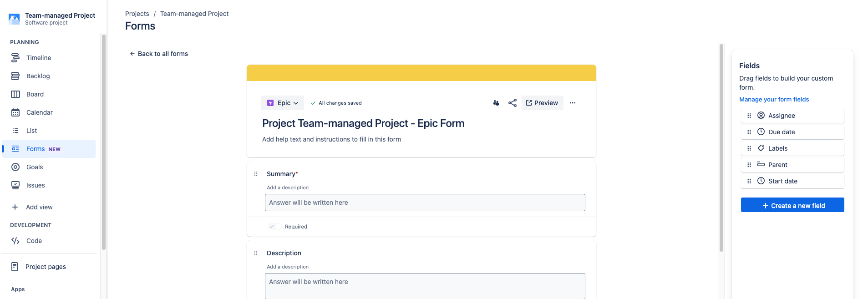Click the Assignee field drag handle icon
Viewport: 868px width, 299px height.
(x=749, y=116)
